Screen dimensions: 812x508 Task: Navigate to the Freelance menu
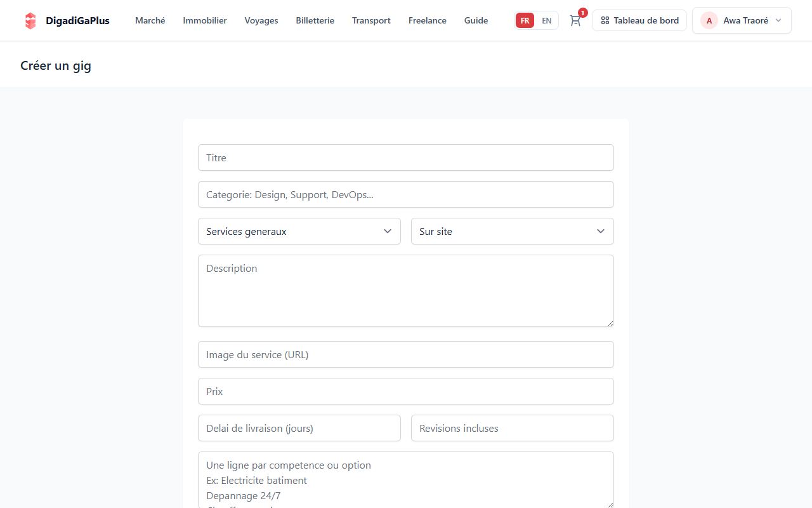click(428, 20)
